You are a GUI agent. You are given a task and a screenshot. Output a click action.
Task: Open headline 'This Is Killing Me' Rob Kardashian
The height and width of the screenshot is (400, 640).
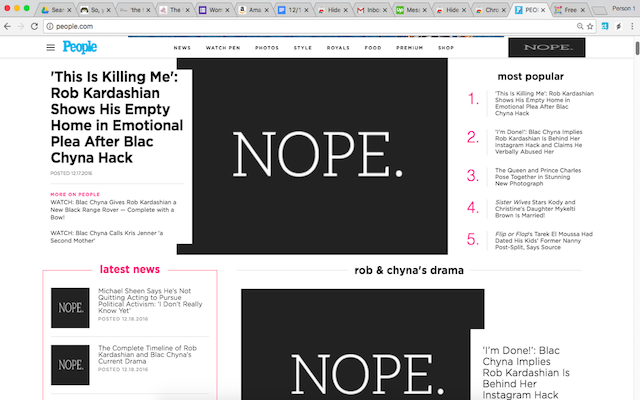pyautogui.click(x=117, y=117)
